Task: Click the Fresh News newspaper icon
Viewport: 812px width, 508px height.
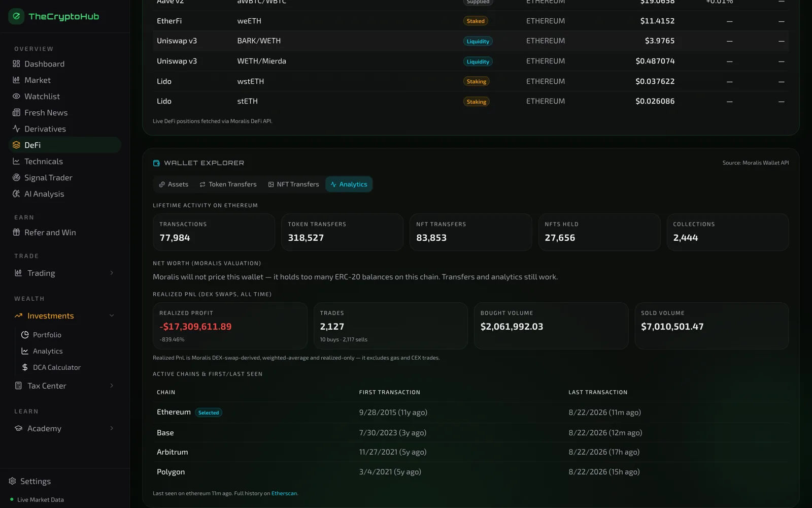Action: point(16,113)
